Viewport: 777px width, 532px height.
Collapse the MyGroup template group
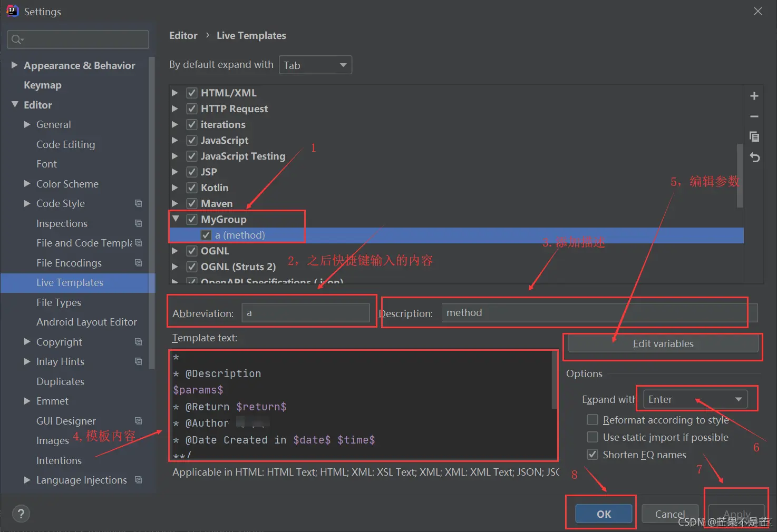(176, 219)
